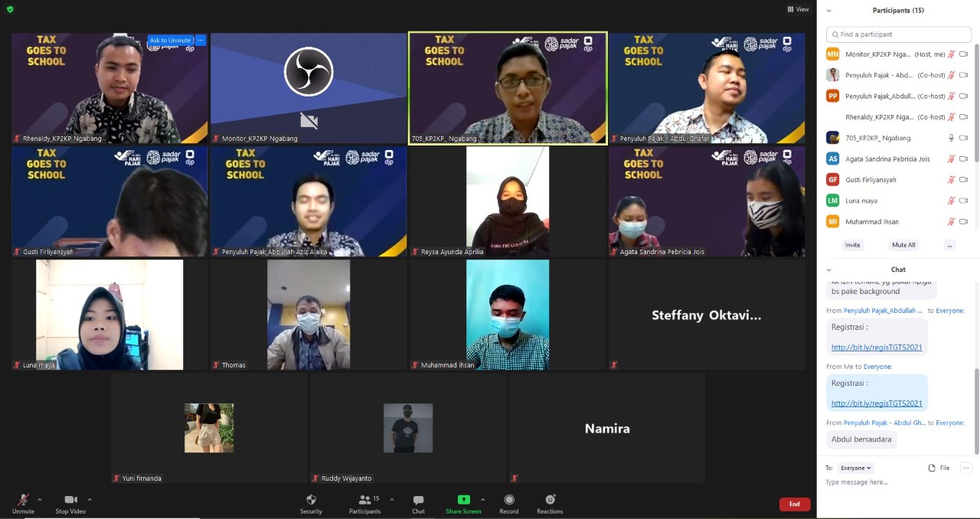The height and width of the screenshot is (519, 980).
Task: Stop Video camera toggle
Action: 70,503
